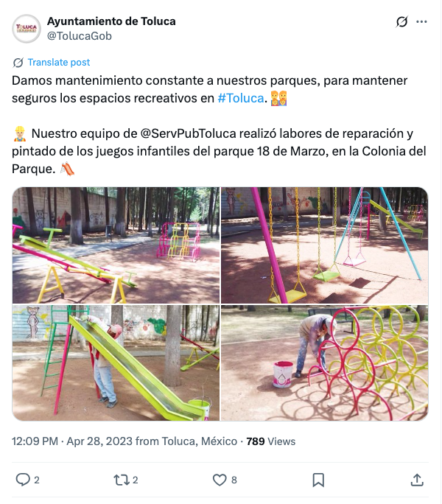Click the Translate post link
Screen dimensions: 442x504
coord(59,62)
